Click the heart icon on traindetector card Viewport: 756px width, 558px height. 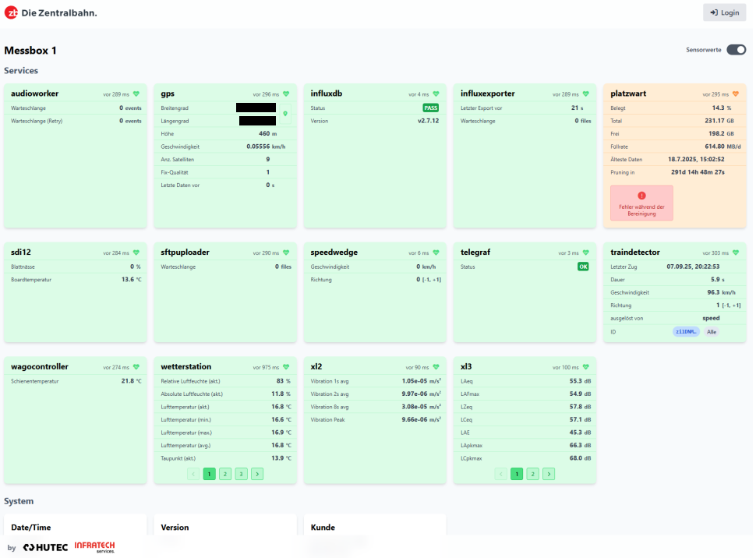click(x=735, y=253)
